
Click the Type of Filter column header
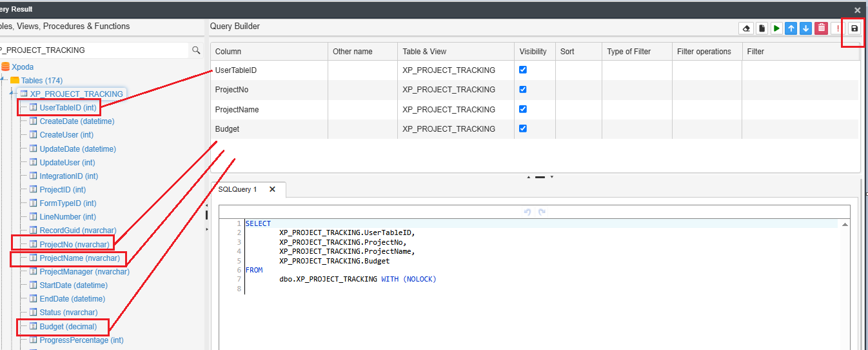pyautogui.click(x=637, y=52)
